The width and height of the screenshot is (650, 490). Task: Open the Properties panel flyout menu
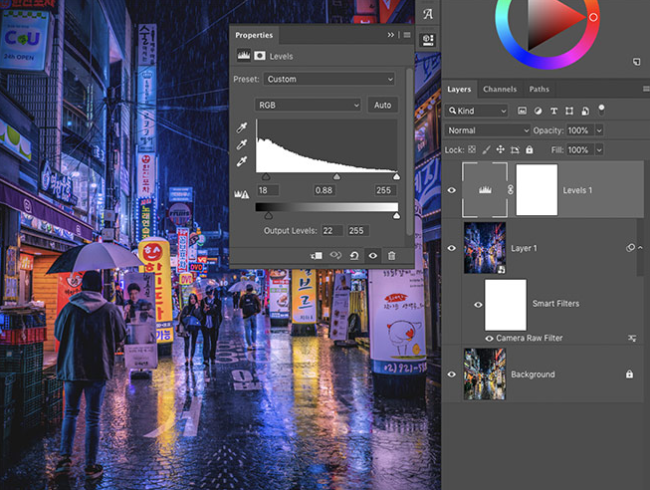pos(407,35)
